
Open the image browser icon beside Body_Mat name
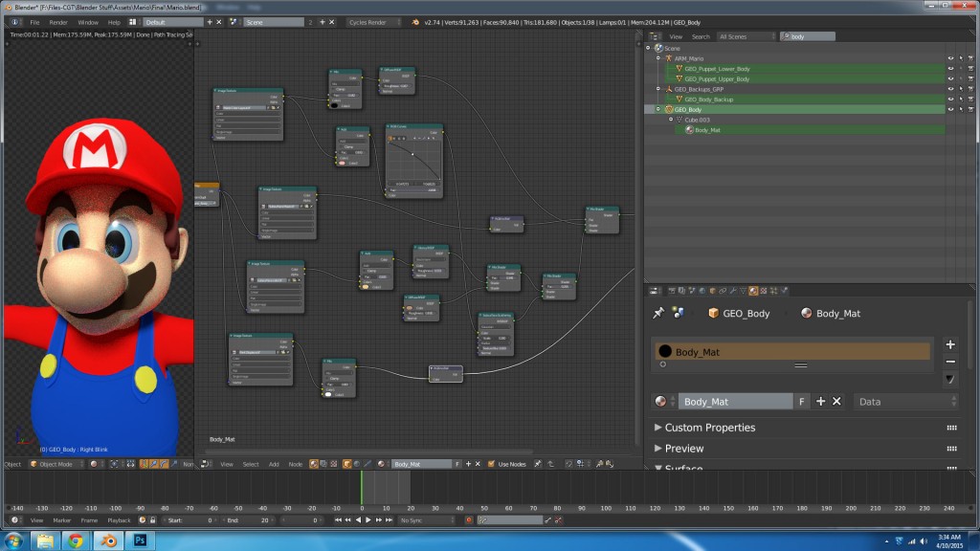pos(659,401)
